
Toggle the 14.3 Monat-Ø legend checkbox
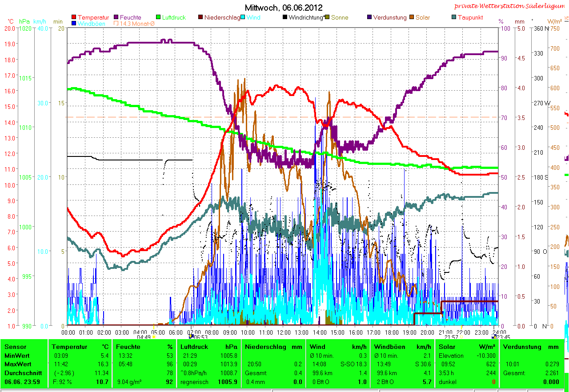point(116,24)
